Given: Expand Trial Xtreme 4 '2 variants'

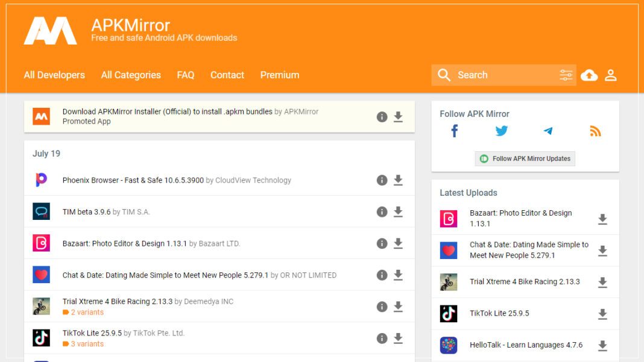Looking at the screenshot, I should (x=83, y=313).
